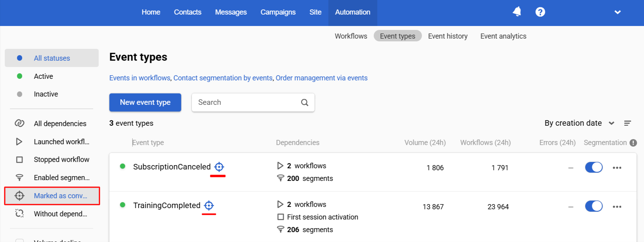Screen dimensions: 644x242
Task: Focus the Search input field
Action: (x=253, y=102)
